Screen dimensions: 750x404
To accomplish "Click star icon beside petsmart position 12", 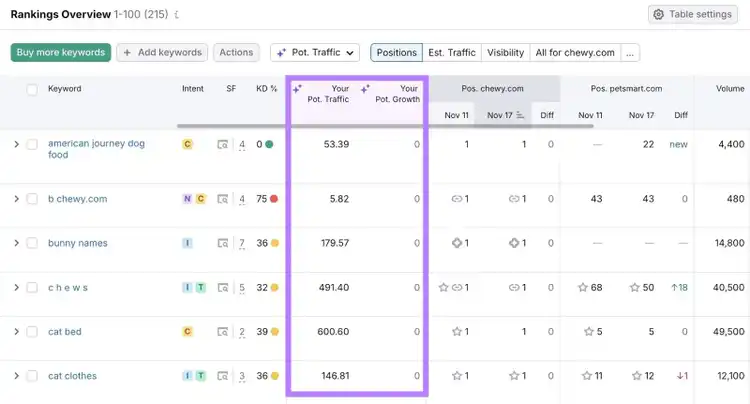I will (637, 376).
